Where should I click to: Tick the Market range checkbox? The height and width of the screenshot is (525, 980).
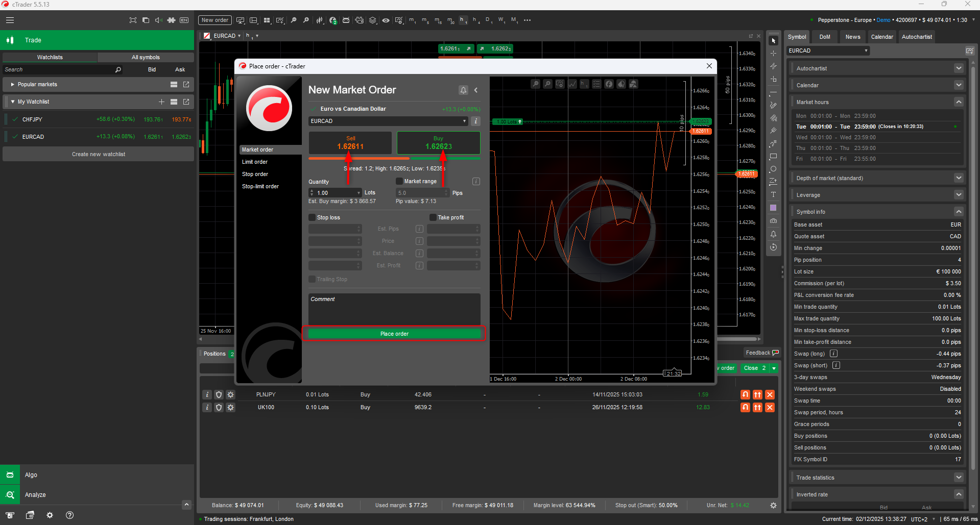[x=399, y=181]
